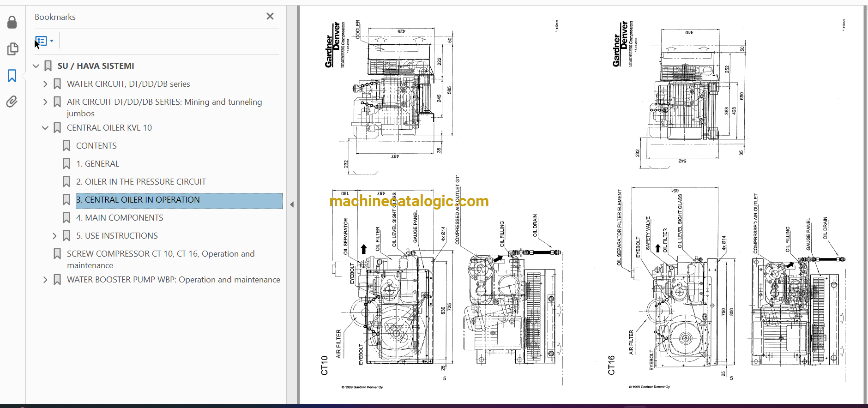Expand AIR CIRCUIT DT/DD/DB SERIES bookmark
Screen dimensions: 868x408
click(45, 102)
